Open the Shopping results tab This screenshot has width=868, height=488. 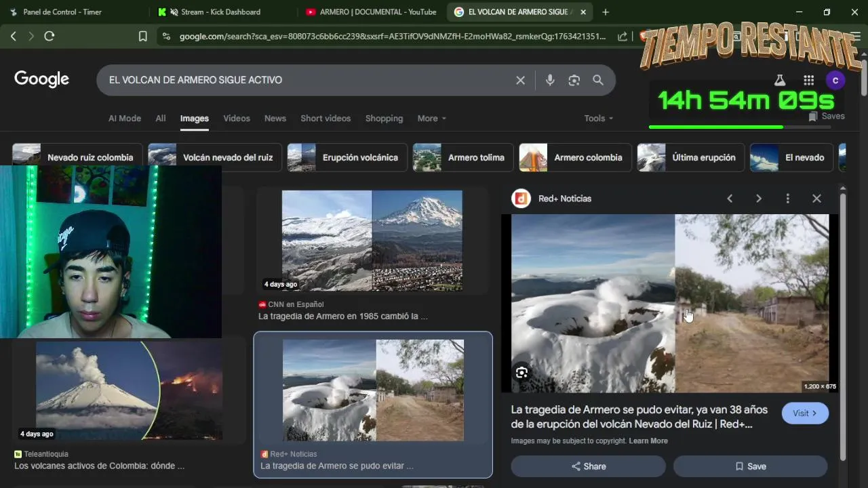tap(384, 118)
